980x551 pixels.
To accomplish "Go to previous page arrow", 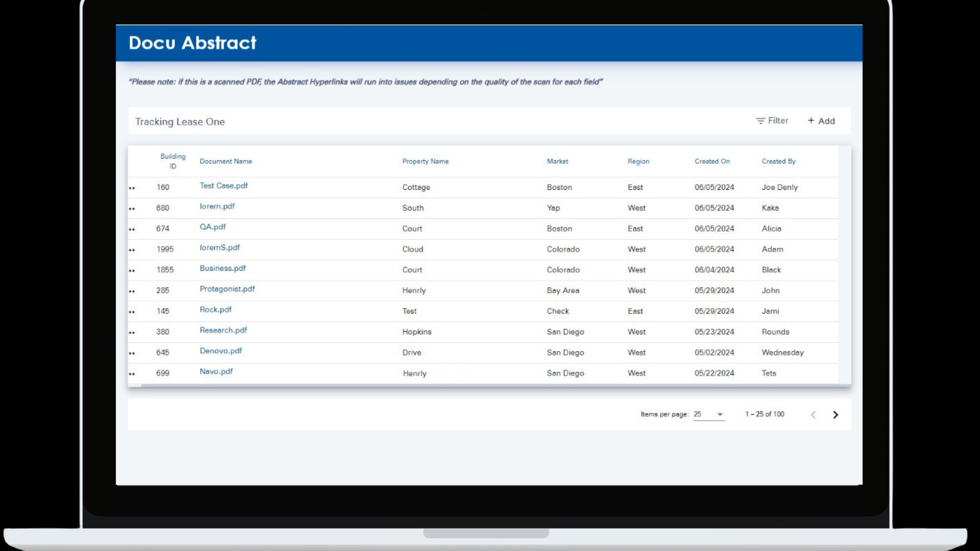I will click(813, 415).
